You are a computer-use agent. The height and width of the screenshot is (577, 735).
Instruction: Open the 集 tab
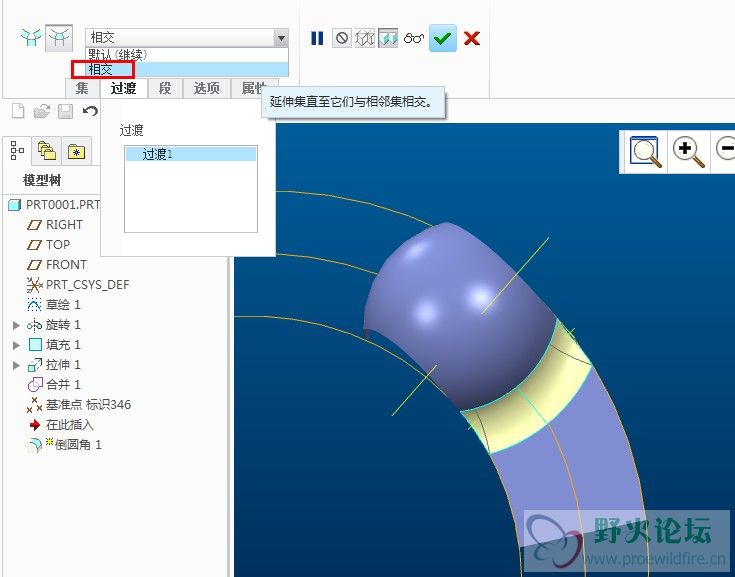(82, 88)
